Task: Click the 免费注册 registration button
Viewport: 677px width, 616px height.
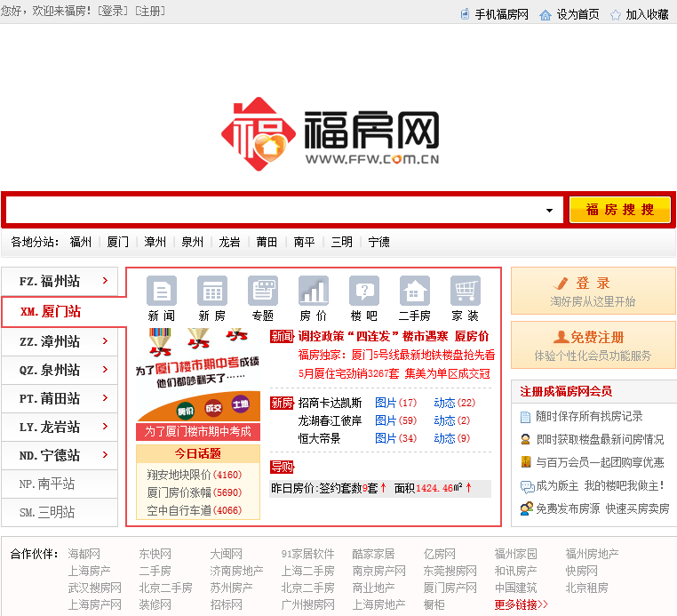Action: [593, 345]
